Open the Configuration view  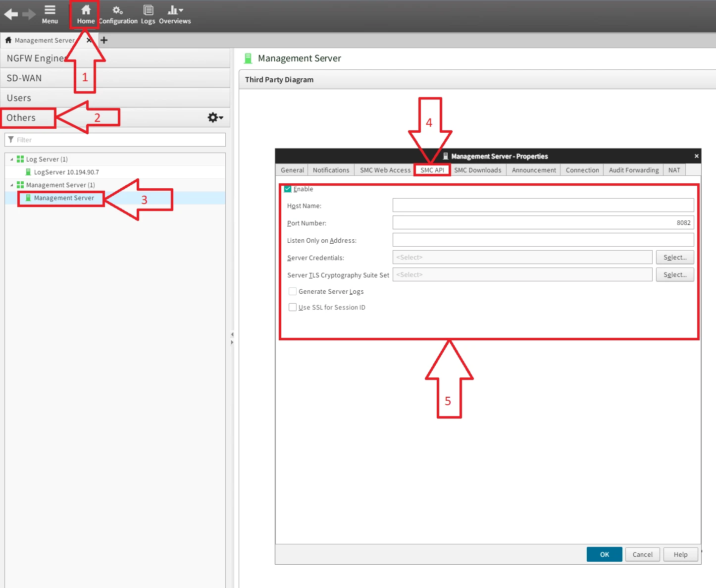(118, 14)
